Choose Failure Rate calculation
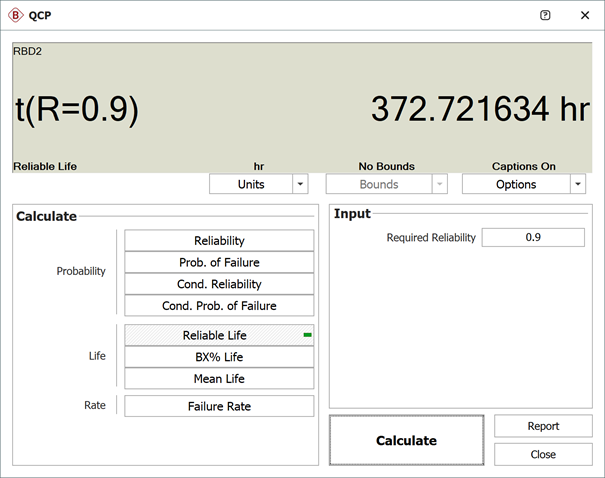The image size is (605, 478). [219, 406]
